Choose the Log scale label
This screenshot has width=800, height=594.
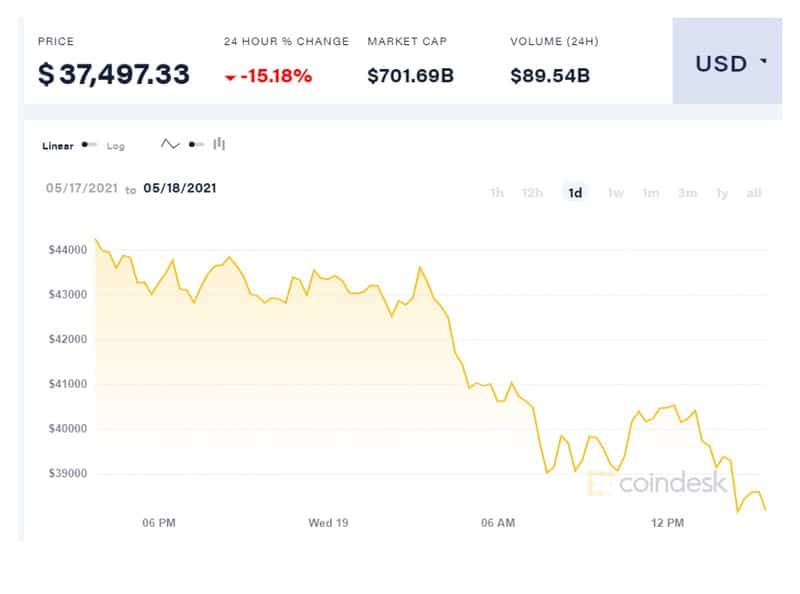115,146
